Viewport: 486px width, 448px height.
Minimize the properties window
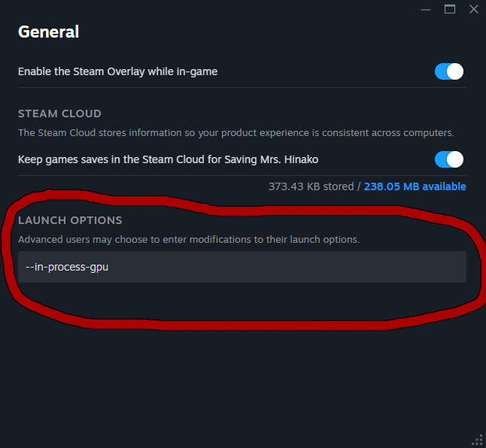427,9
